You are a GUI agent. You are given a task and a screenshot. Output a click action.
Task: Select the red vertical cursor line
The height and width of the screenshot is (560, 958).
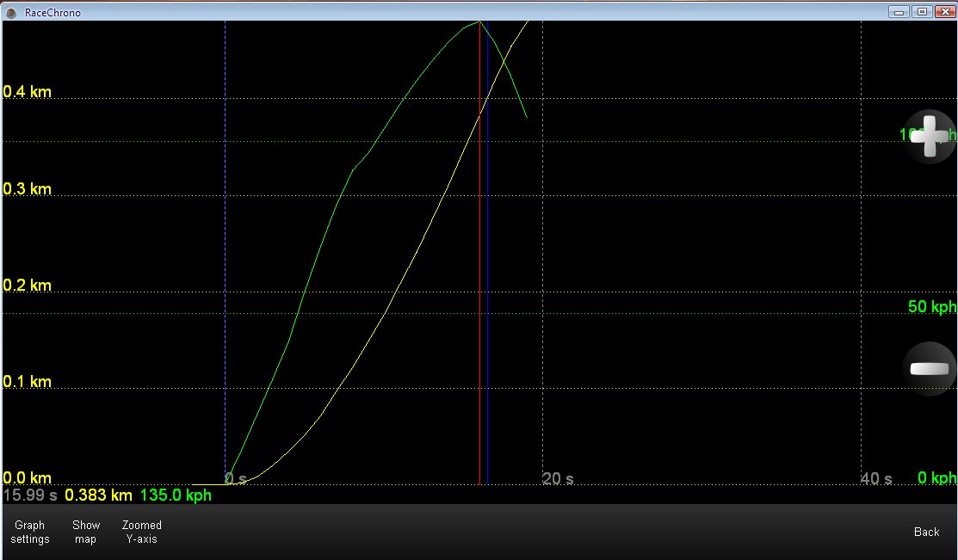(x=479, y=258)
